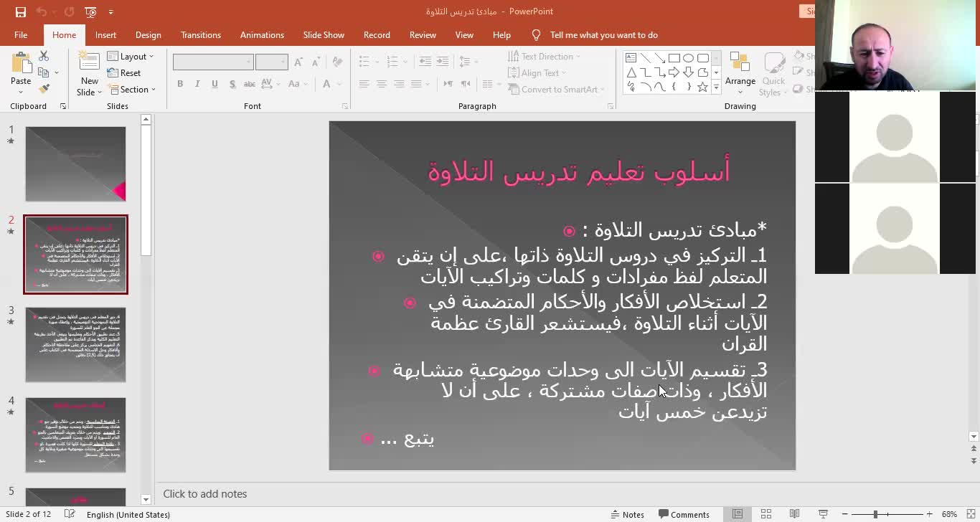The height and width of the screenshot is (522, 980).
Task: Switch to the Insert tab
Action: coord(105,34)
